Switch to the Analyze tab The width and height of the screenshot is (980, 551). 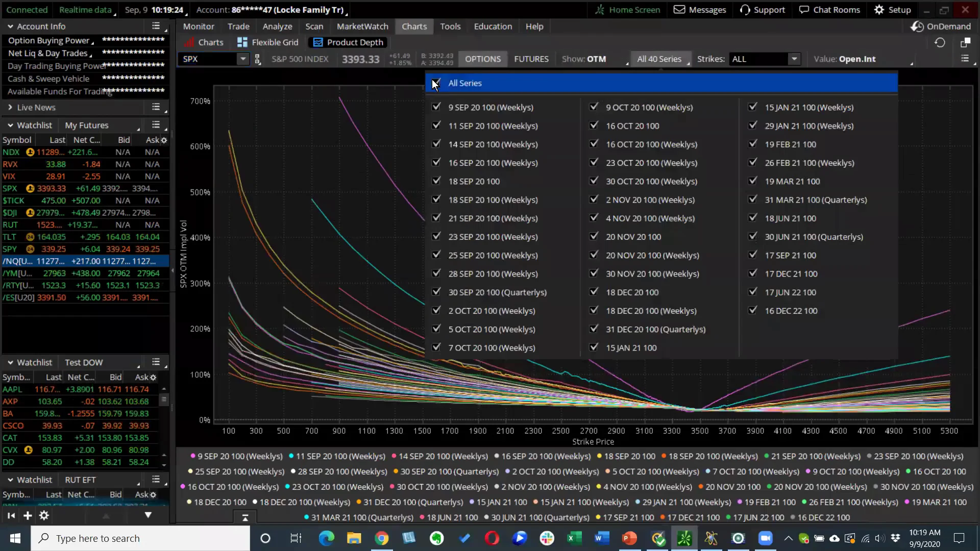point(277,27)
